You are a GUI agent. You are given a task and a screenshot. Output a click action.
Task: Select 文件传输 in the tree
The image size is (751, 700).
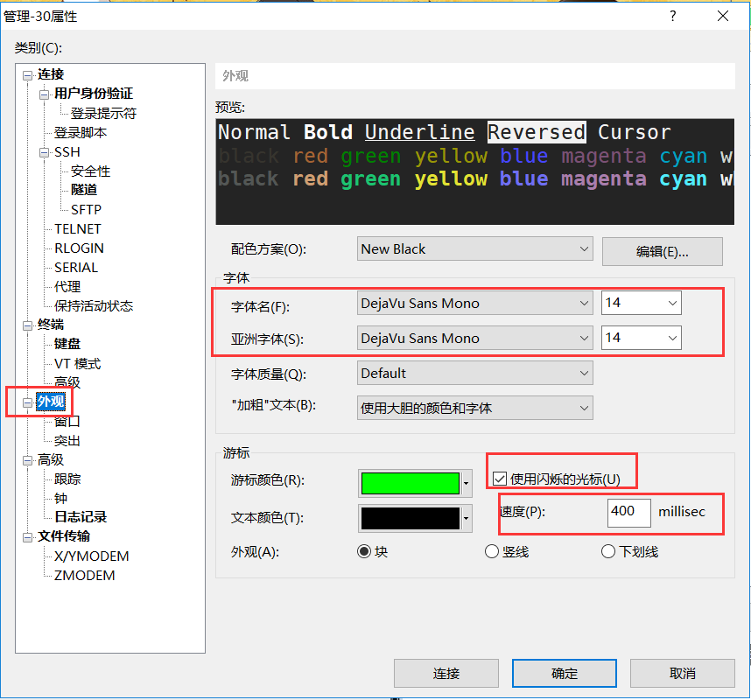[64, 536]
